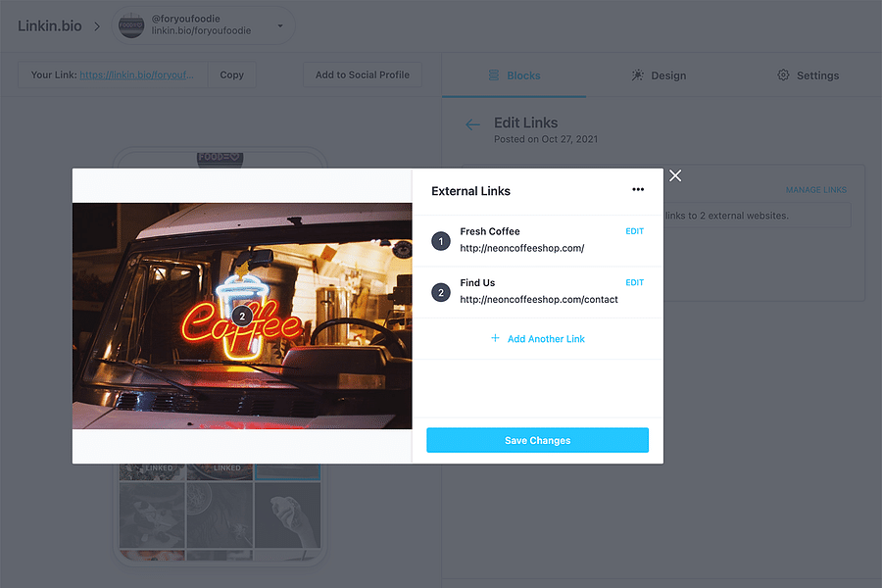Open the three-dot menu in External Links panel
The height and width of the screenshot is (588, 882).
[x=638, y=190]
